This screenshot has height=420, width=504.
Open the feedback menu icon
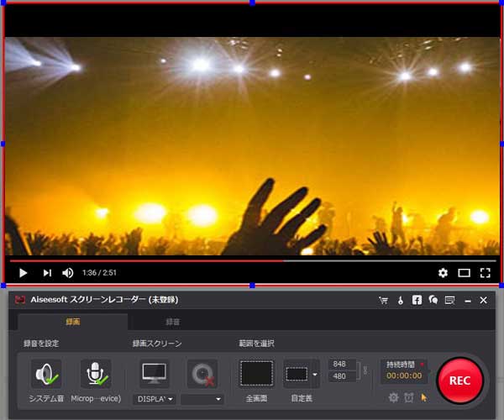[x=449, y=301]
